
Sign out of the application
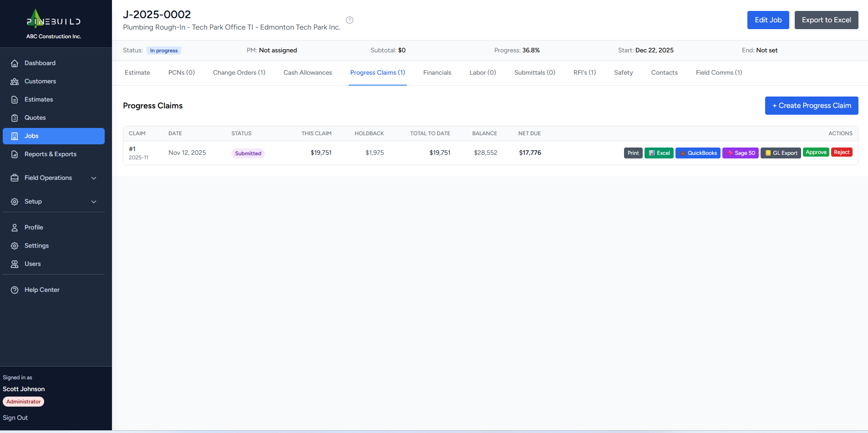click(15, 418)
